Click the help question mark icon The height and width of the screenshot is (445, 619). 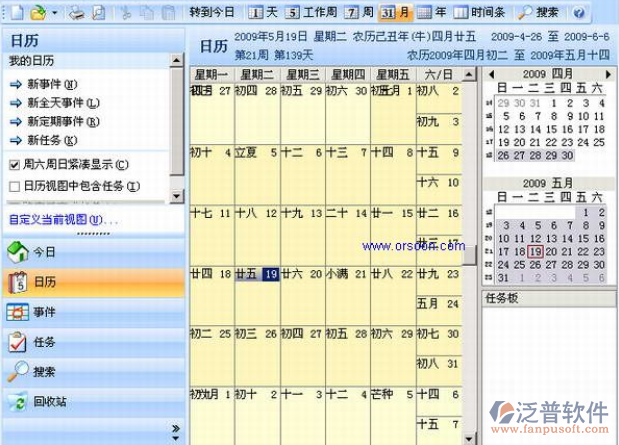click(x=578, y=13)
